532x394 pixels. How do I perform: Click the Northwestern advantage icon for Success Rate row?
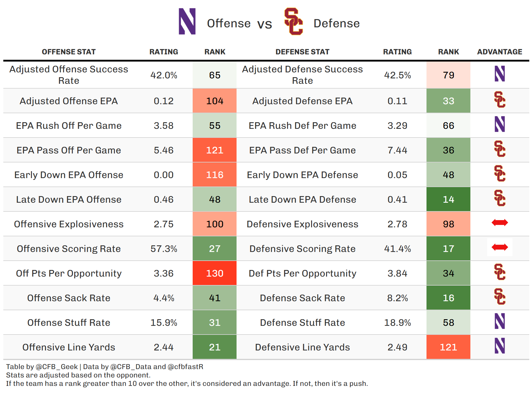(500, 74)
